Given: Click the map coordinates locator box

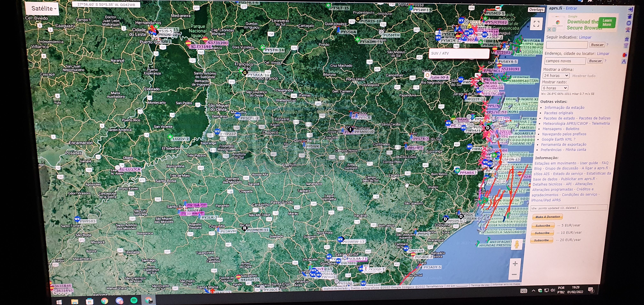Looking at the screenshot, I should 106,4.
